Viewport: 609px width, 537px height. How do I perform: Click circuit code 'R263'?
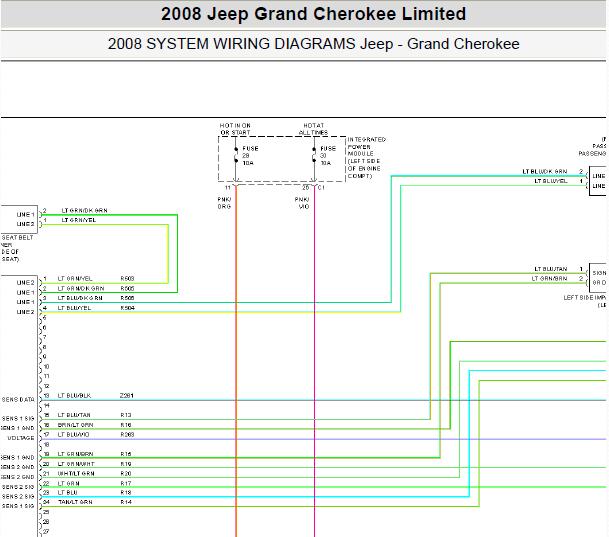(127, 434)
